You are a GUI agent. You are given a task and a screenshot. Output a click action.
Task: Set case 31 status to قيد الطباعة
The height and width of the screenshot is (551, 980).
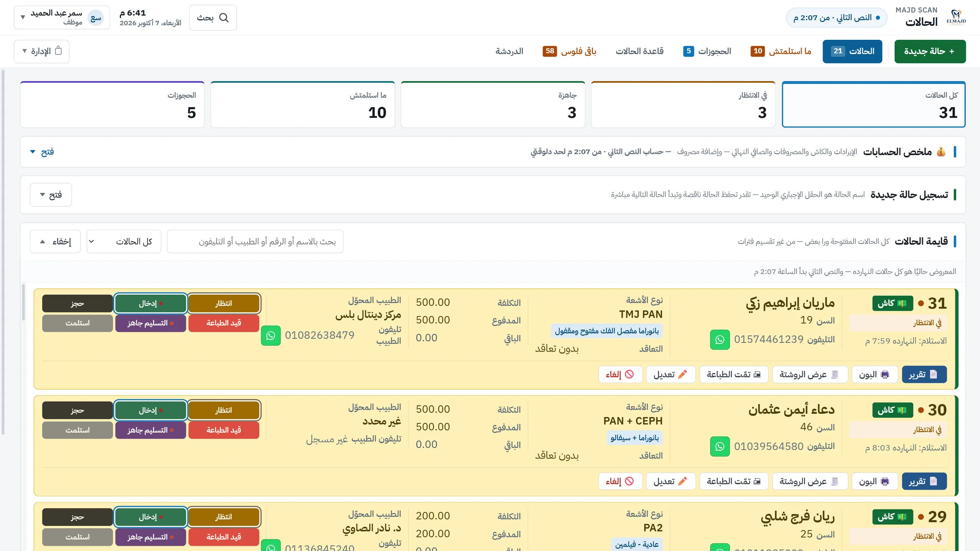(x=224, y=323)
